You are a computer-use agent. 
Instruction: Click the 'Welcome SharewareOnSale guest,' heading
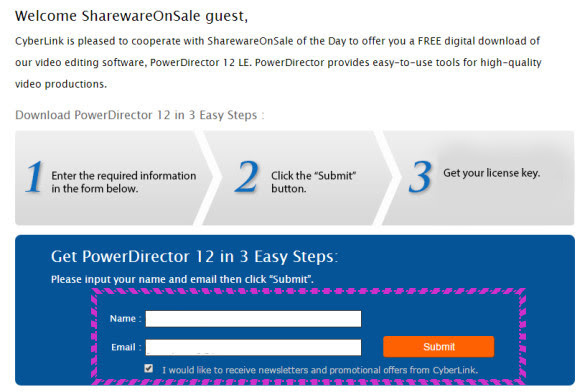(x=131, y=16)
